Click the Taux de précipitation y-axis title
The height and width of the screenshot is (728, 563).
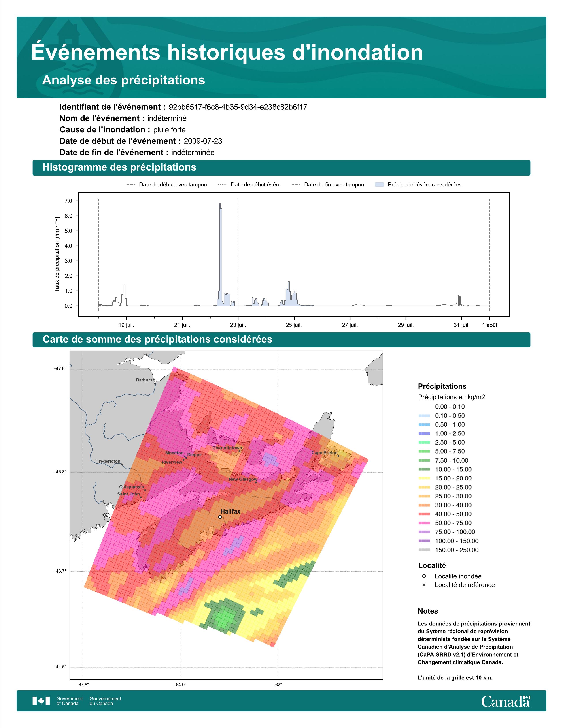tap(57, 254)
